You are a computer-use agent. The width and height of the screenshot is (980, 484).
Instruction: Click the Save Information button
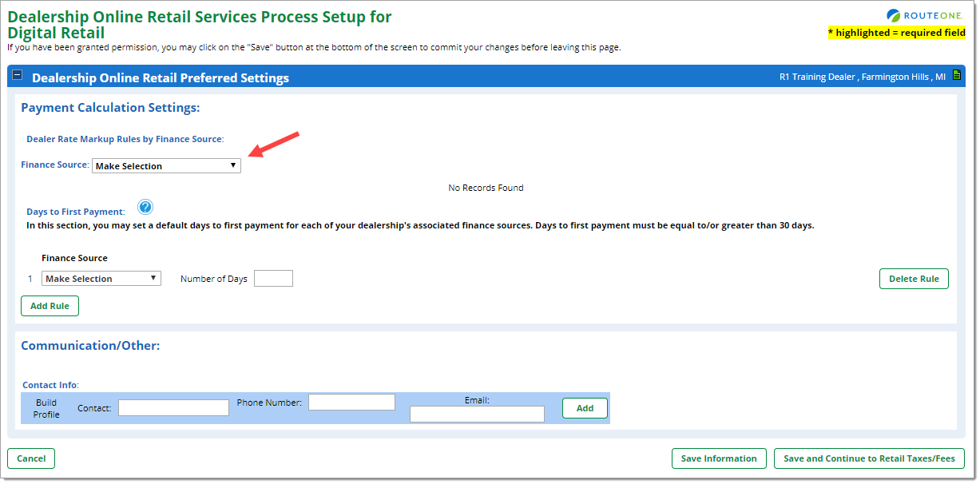point(719,458)
